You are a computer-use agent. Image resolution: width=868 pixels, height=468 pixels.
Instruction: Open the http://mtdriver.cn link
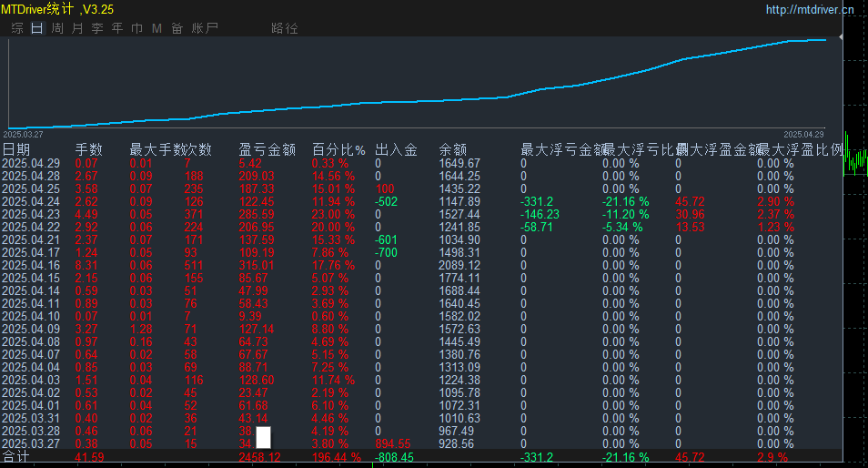810,9
